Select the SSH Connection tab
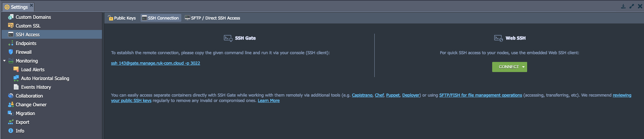This screenshot has width=644, height=139. tap(161, 18)
